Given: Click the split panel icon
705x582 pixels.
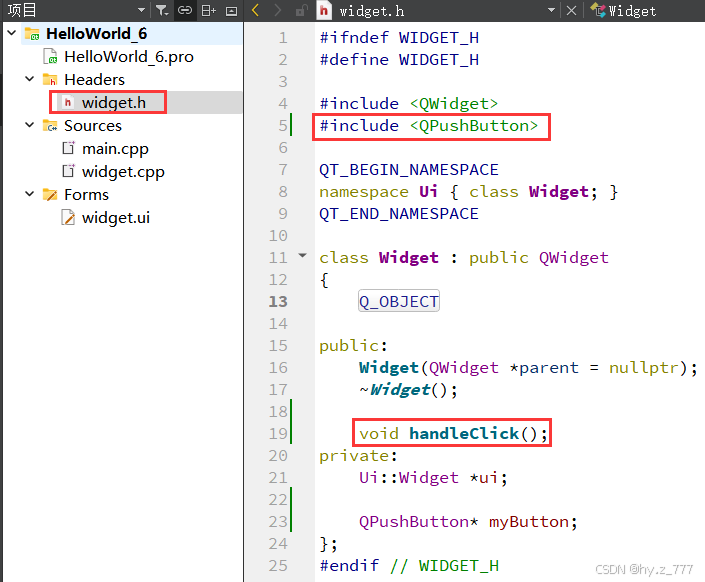Looking at the screenshot, I should [208, 10].
